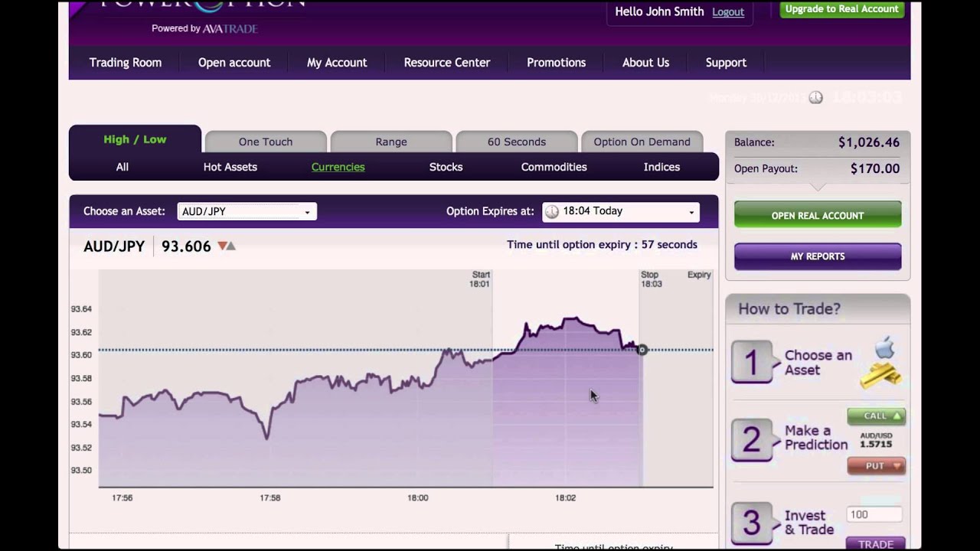Open the Promotions page
This screenshot has width=980, height=551.
tap(557, 63)
